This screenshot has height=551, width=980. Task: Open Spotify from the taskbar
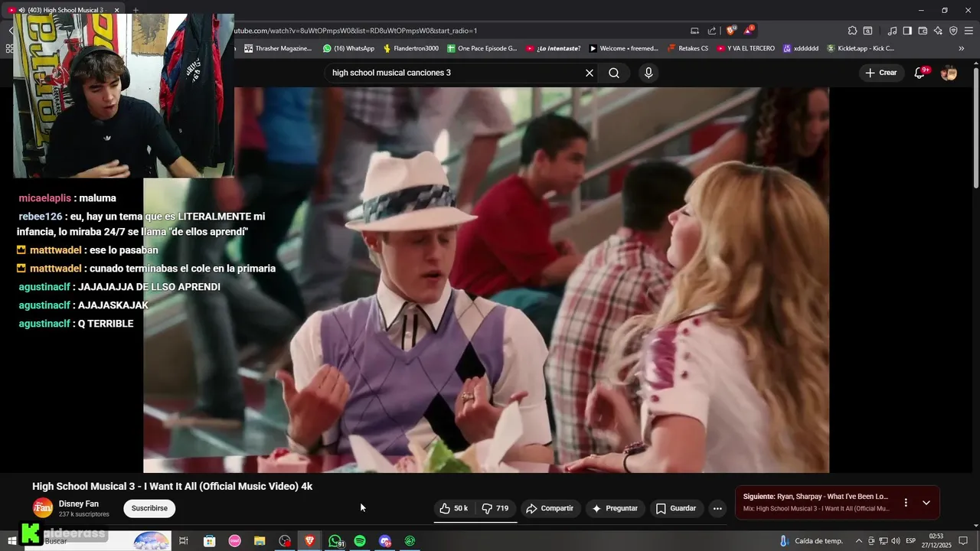click(360, 541)
